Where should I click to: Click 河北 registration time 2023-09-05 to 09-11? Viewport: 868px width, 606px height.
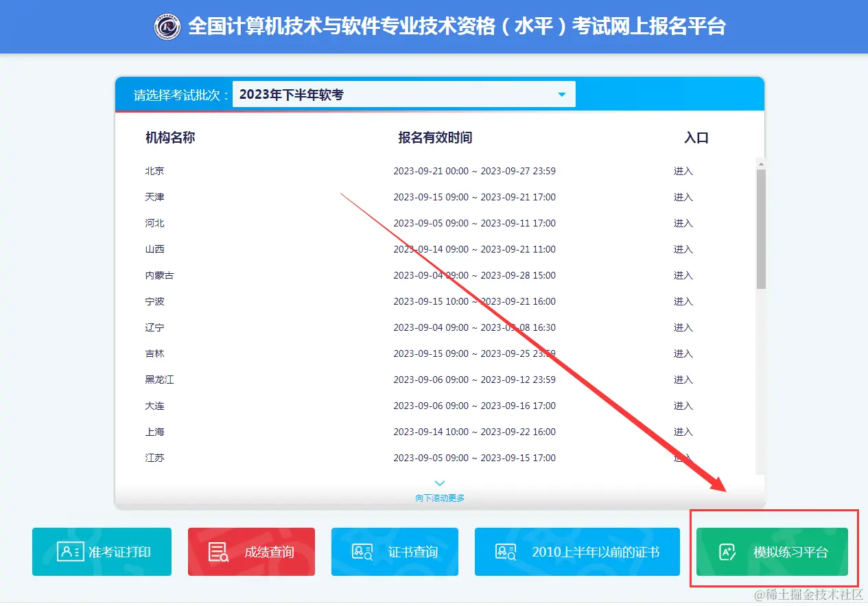474,223
